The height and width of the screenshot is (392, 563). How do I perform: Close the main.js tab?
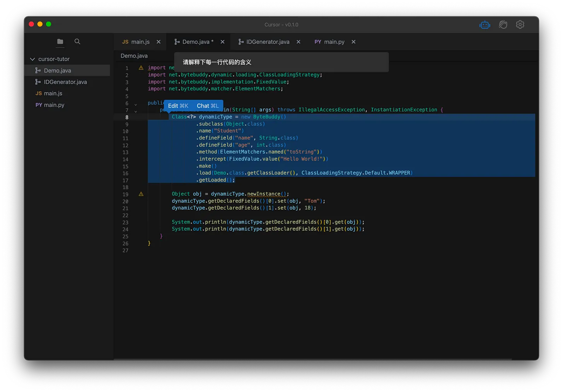[159, 42]
